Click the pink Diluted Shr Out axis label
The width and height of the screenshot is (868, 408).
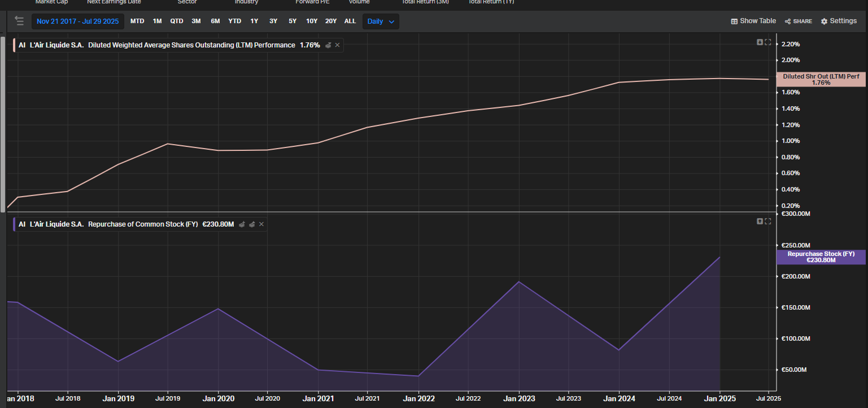[x=821, y=80]
